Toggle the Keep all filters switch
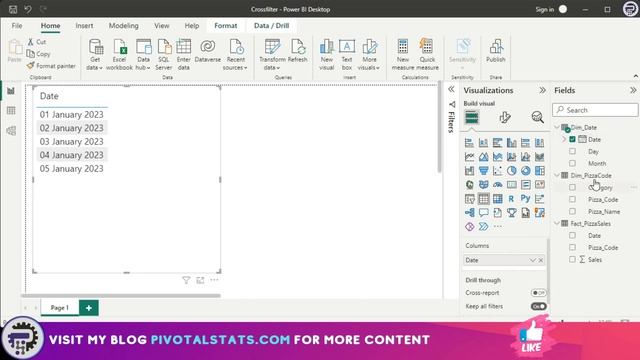The image size is (640, 360). [538, 306]
